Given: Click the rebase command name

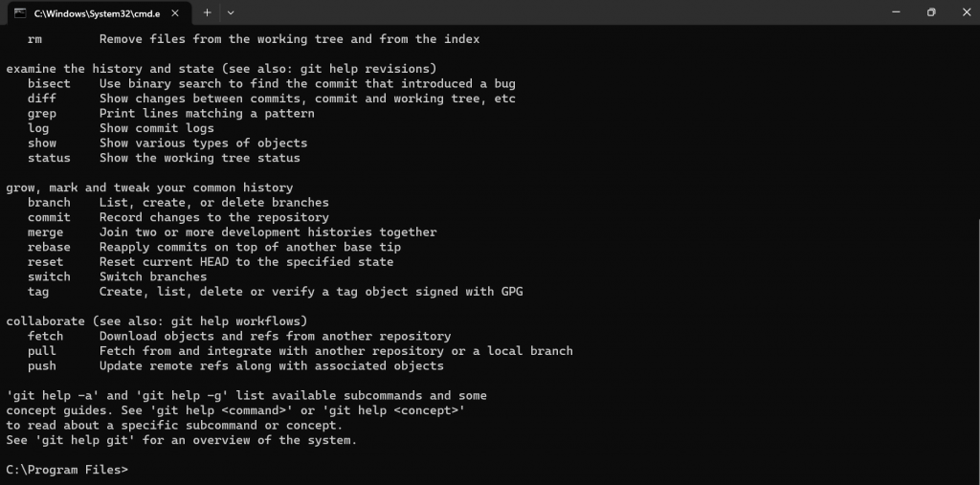Looking at the screenshot, I should [x=49, y=247].
